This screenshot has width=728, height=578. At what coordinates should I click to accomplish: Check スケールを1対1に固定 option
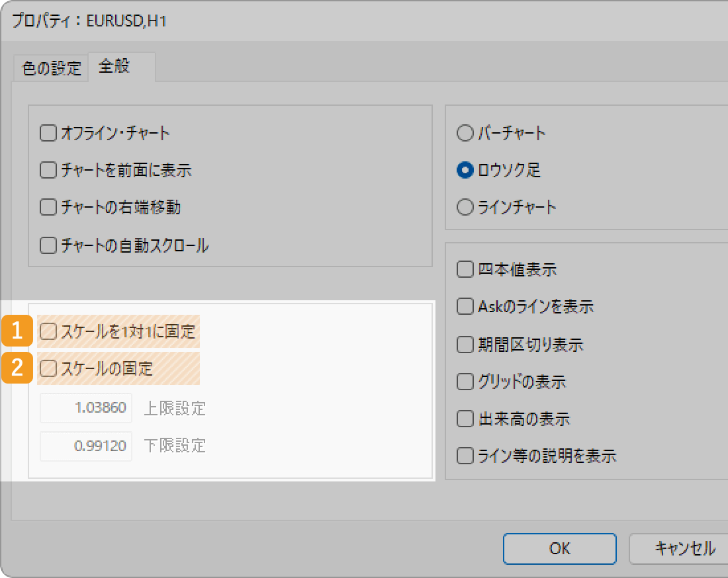pos(48,332)
